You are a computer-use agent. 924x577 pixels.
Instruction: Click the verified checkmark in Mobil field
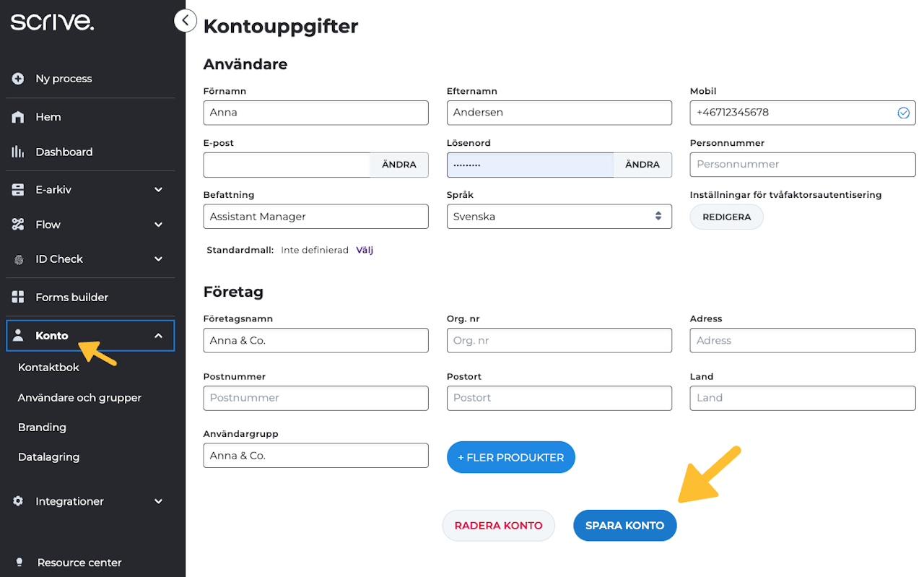click(x=903, y=113)
